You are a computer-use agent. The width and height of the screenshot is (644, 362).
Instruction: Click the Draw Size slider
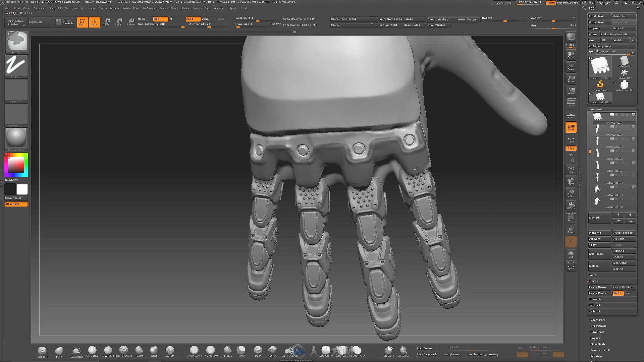(258, 24)
